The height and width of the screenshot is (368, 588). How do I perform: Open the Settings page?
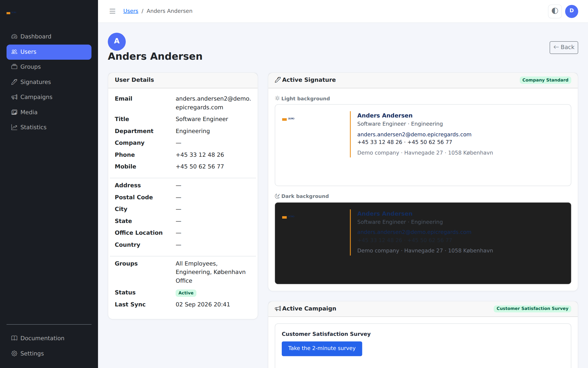click(49, 354)
